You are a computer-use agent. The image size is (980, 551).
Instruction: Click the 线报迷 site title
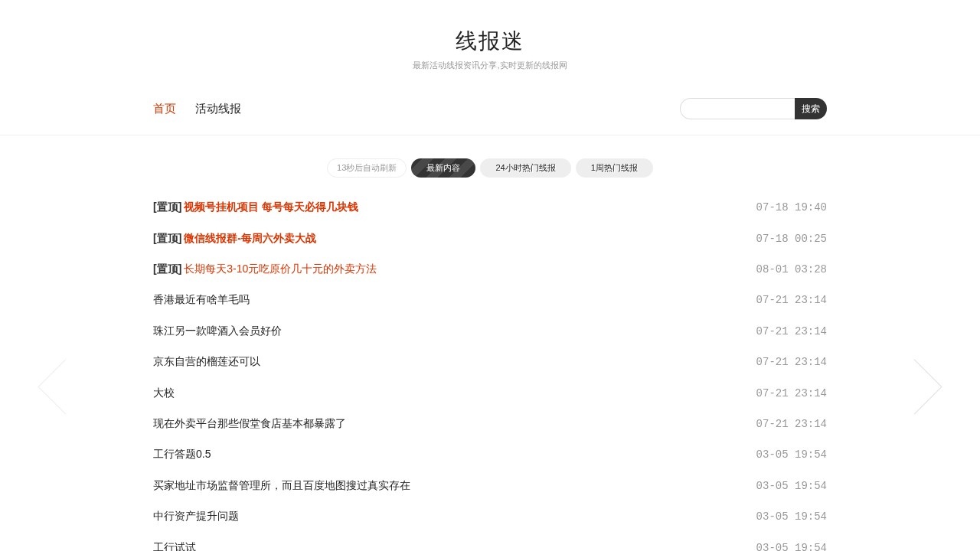pyautogui.click(x=490, y=41)
